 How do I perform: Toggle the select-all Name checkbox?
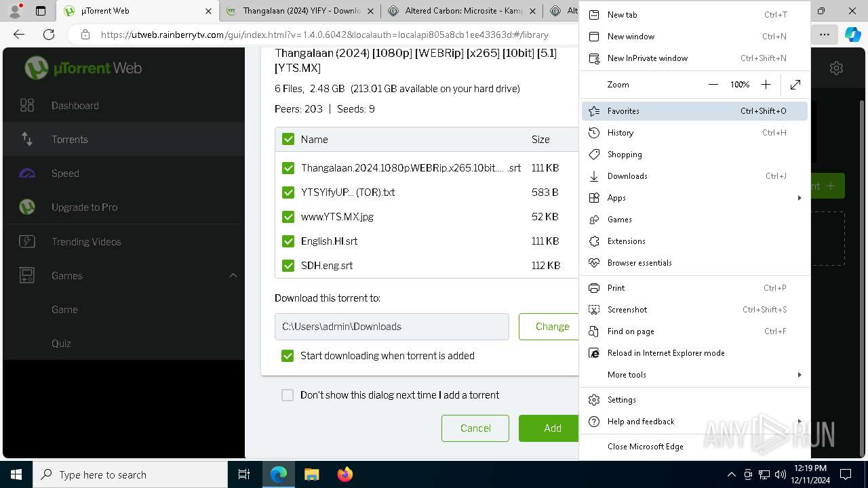coord(288,139)
